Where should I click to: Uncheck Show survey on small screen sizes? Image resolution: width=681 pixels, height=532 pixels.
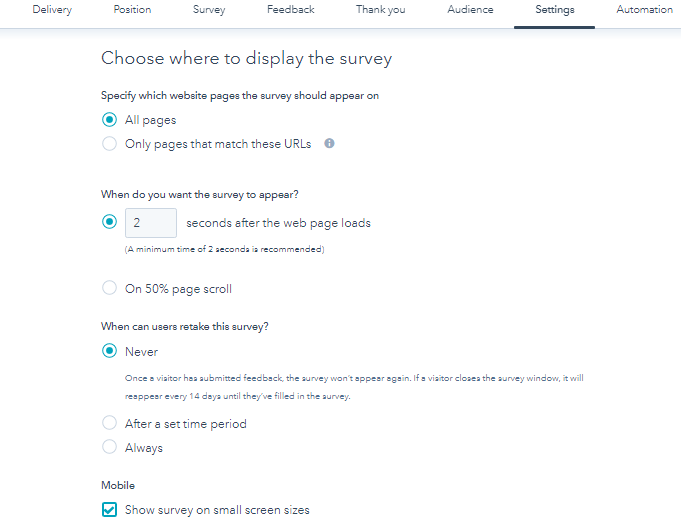click(x=109, y=510)
